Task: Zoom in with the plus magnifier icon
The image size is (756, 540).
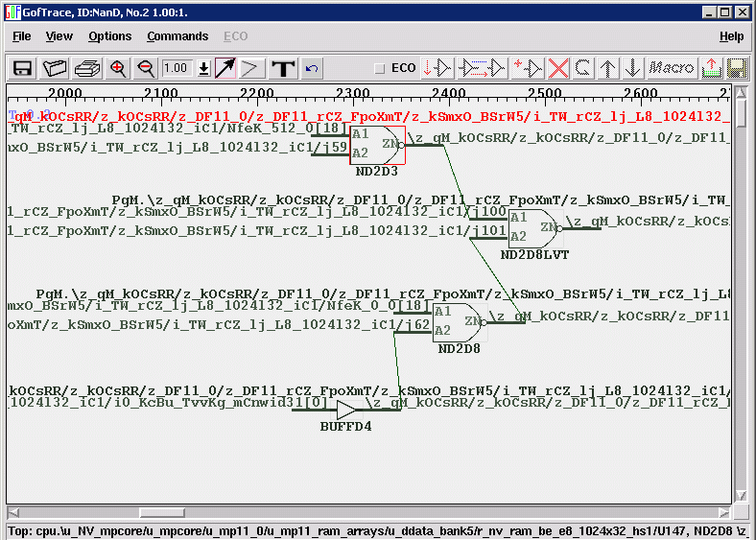Action: pyautogui.click(x=118, y=68)
